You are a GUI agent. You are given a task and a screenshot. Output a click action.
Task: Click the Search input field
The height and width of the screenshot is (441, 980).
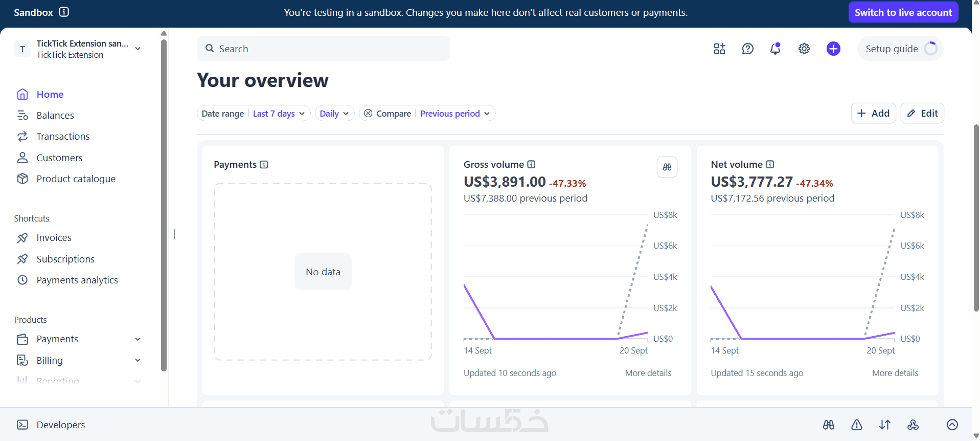(x=323, y=49)
